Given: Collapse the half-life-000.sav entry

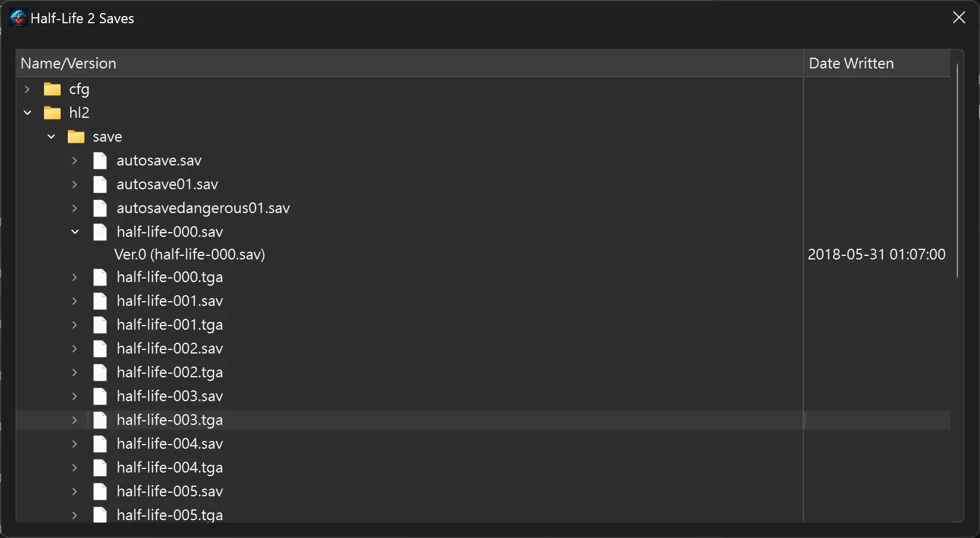Looking at the screenshot, I should click(x=74, y=232).
